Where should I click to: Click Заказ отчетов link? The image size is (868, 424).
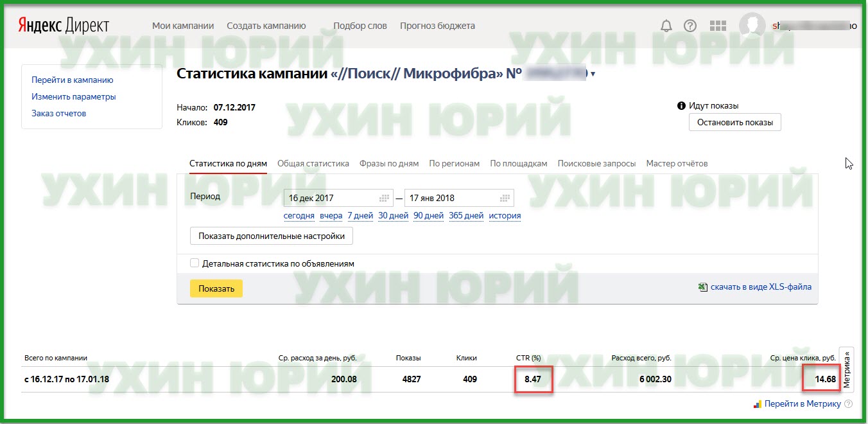pos(58,114)
